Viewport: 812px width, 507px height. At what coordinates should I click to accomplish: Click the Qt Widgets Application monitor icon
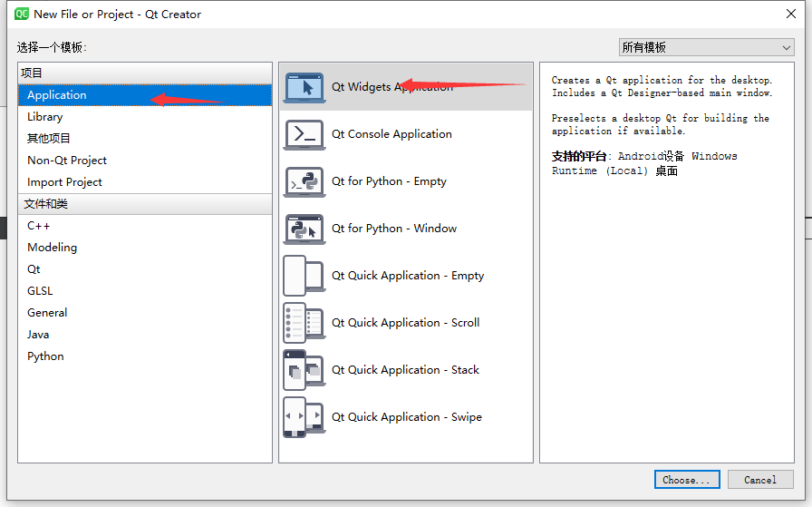pos(304,87)
